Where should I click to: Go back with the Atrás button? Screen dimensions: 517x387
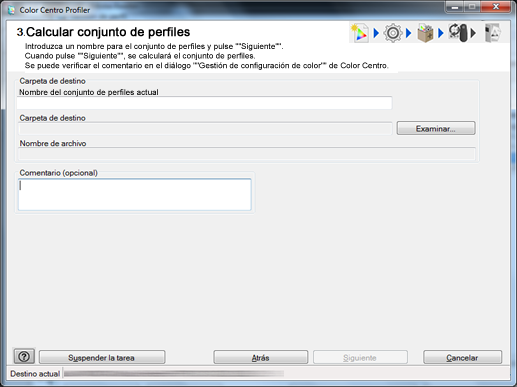[260, 357]
